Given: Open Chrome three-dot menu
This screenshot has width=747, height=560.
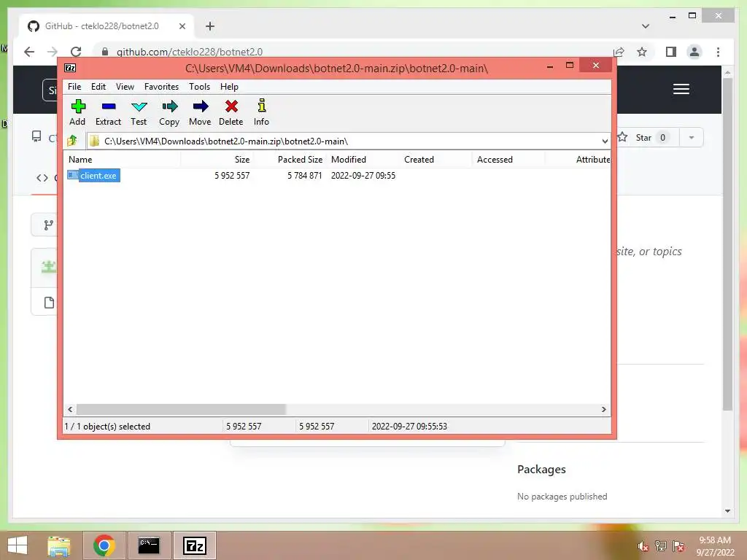Looking at the screenshot, I should coord(718,52).
